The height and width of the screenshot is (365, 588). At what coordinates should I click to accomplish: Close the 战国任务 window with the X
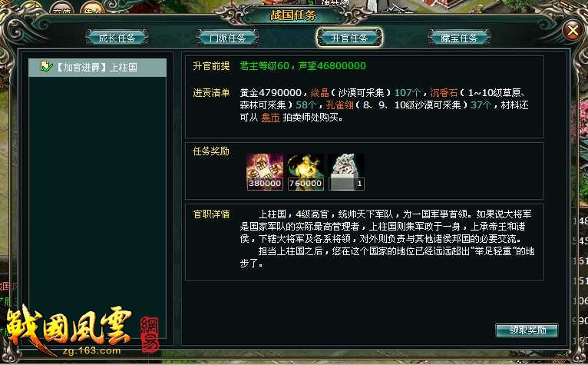click(573, 31)
